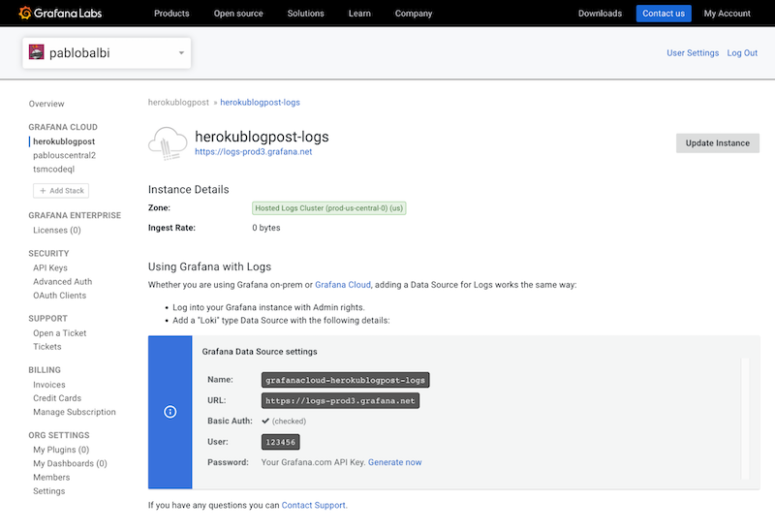The image size is (775, 532).
Task: Click the Contact us button
Action: [x=664, y=14]
